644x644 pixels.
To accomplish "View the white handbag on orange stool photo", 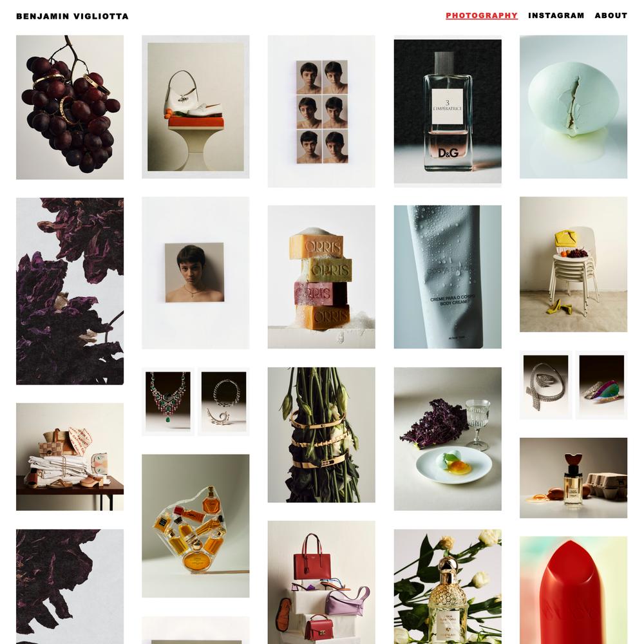I will click(x=196, y=107).
